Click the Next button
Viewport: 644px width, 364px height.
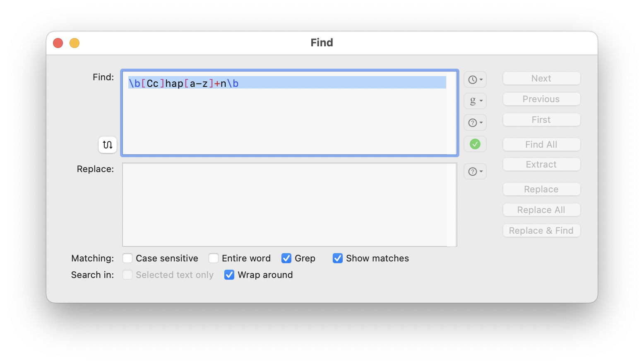(541, 78)
